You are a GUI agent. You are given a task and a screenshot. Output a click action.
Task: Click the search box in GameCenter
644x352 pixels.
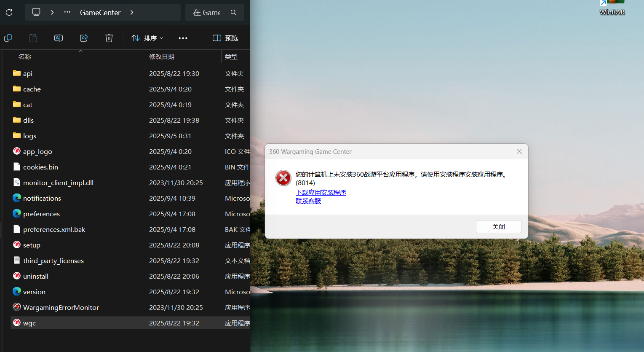(x=215, y=13)
